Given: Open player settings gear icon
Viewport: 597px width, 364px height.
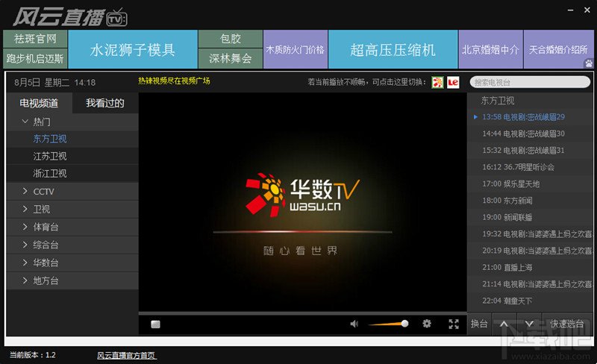Looking at the screenshot, I should pos(427,324).
